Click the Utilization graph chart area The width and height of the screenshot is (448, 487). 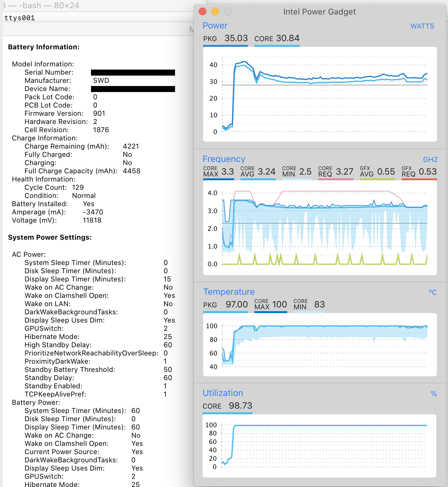(x=319, y=446)
